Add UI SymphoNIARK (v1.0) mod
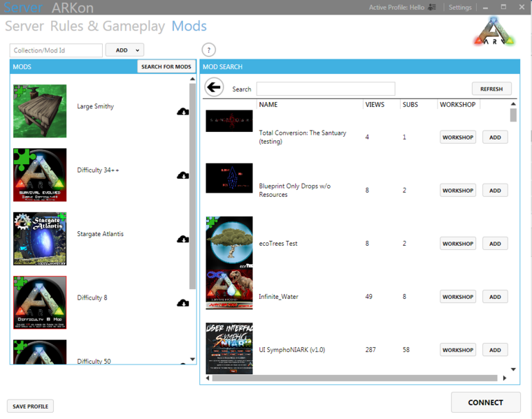532x419 pixels. click(495, 350)
